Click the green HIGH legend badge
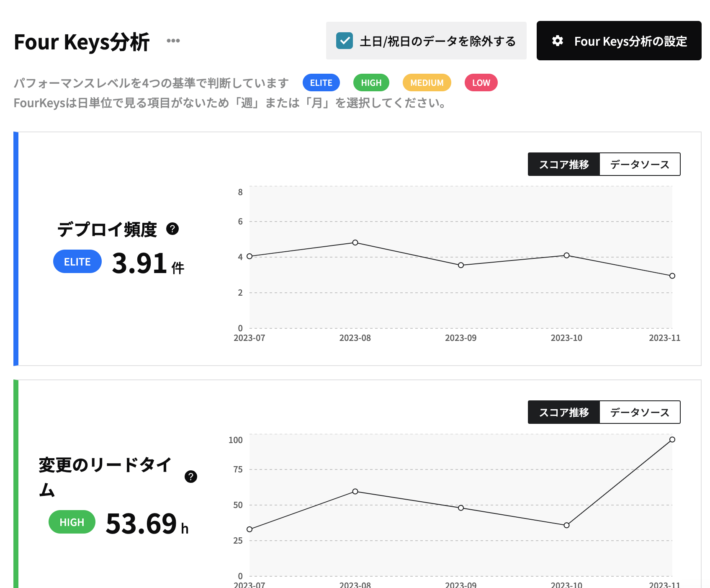 371,83
